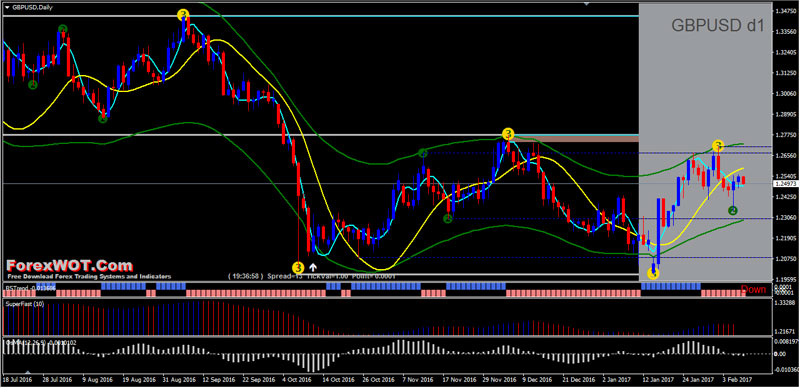
Task: Select the green 2 semafor at 9 Aug low
Action: (x=103, y=118)
